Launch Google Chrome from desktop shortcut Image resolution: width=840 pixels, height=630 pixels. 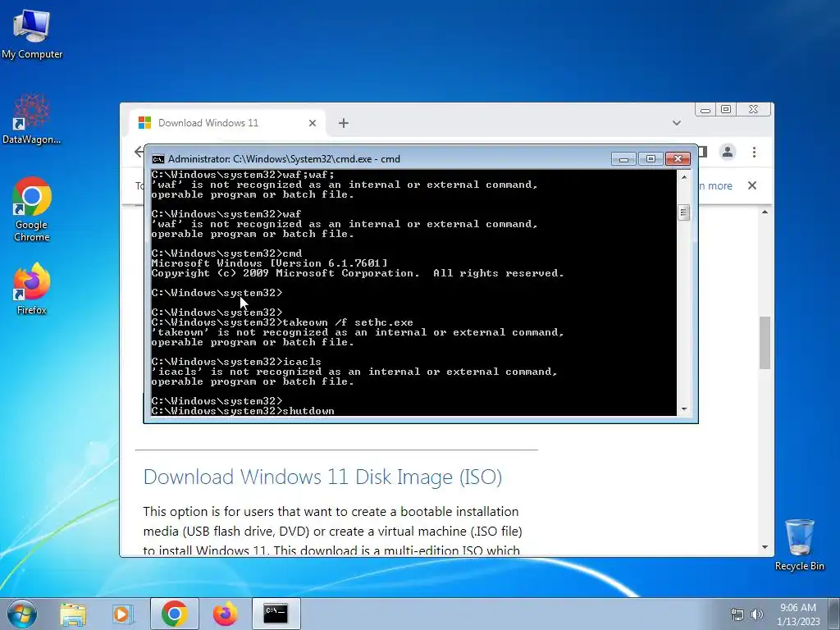32,209
